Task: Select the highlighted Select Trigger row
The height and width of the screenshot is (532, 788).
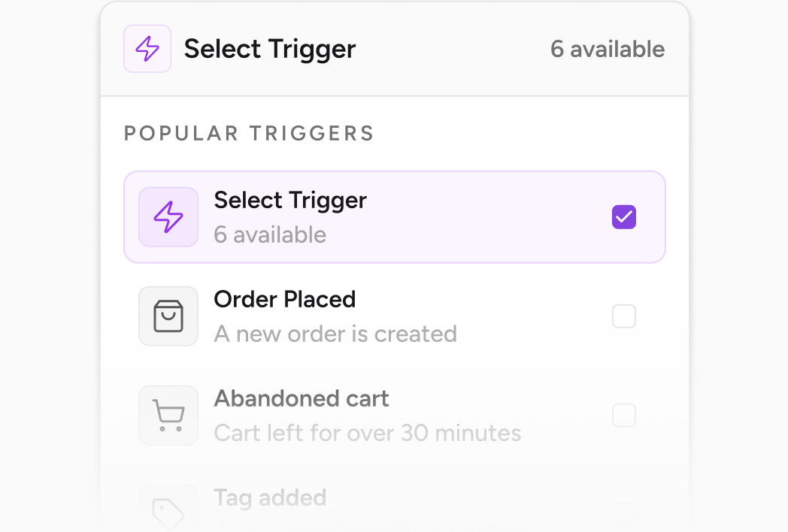Action: tap(394, 217)
